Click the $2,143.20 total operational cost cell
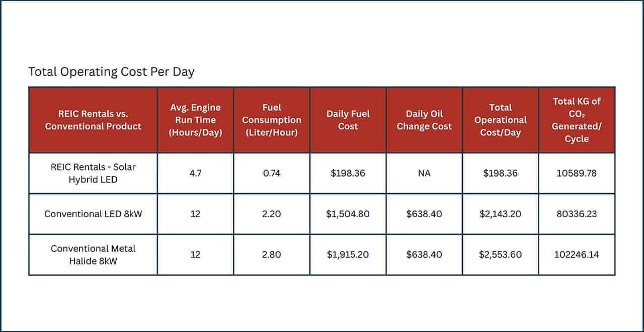This screenshot has width=644, height=332. (x=500, y=214)
